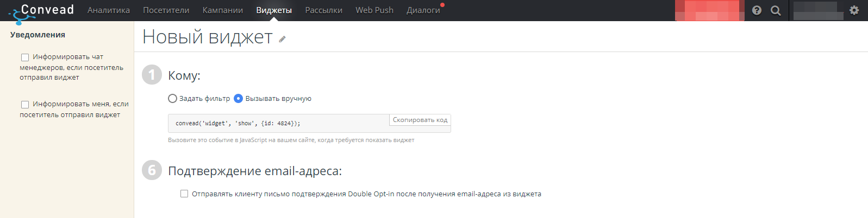The height and width of the screenshot is (218, 868).
Task: Open the settings gear icon
Action: 854,10
